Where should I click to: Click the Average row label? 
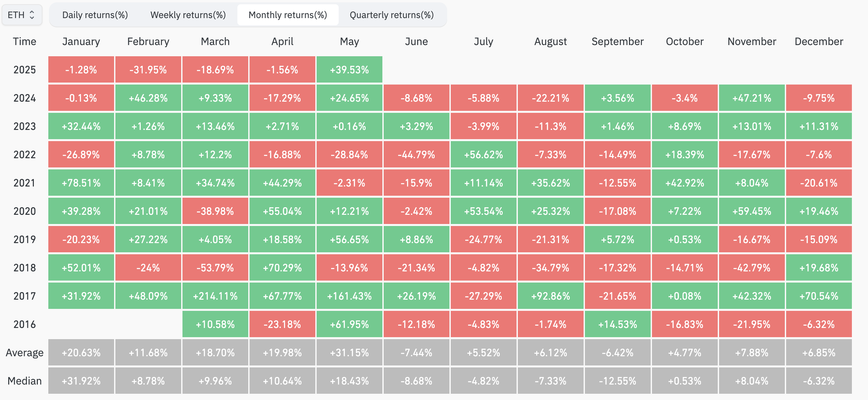point(25,353)
